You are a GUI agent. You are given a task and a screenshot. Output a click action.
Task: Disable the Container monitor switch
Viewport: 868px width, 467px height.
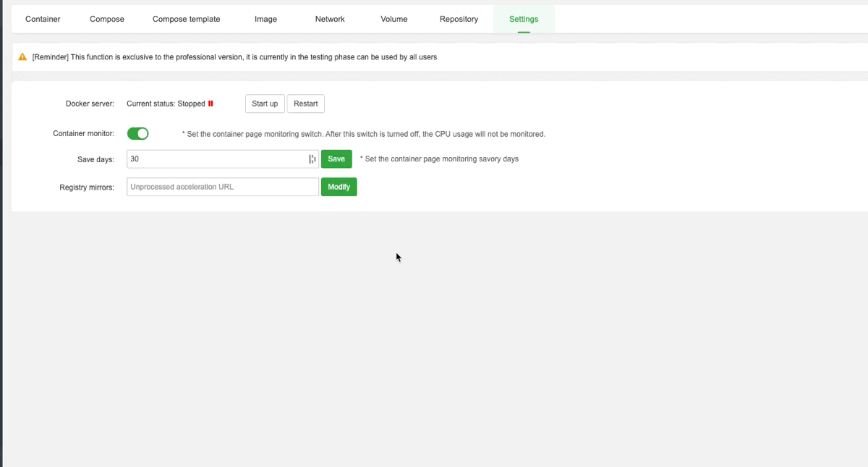[137, 133]
